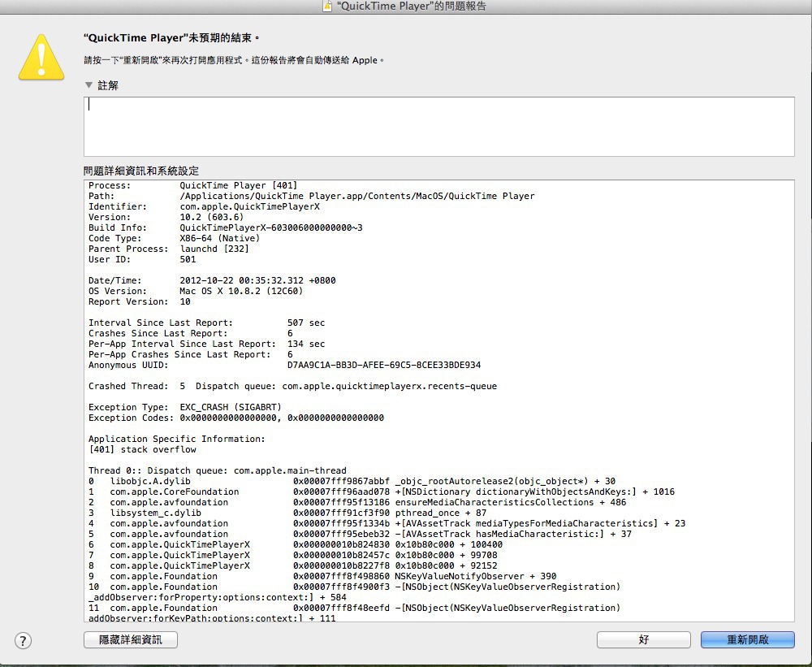
Task: Click stack frame 9 NSKeyValueNotifyObserver
Action: click(x=322, y=576)
